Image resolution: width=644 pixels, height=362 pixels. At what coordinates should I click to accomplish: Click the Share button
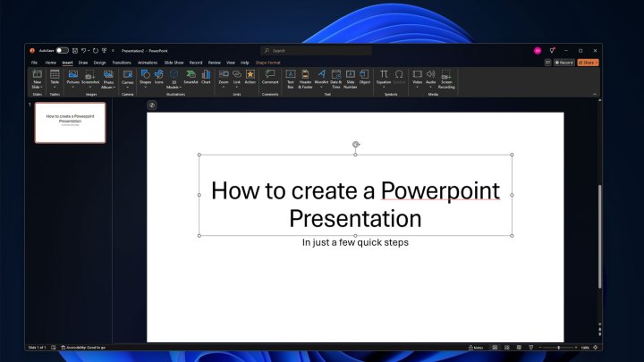[x=588, y=63]
